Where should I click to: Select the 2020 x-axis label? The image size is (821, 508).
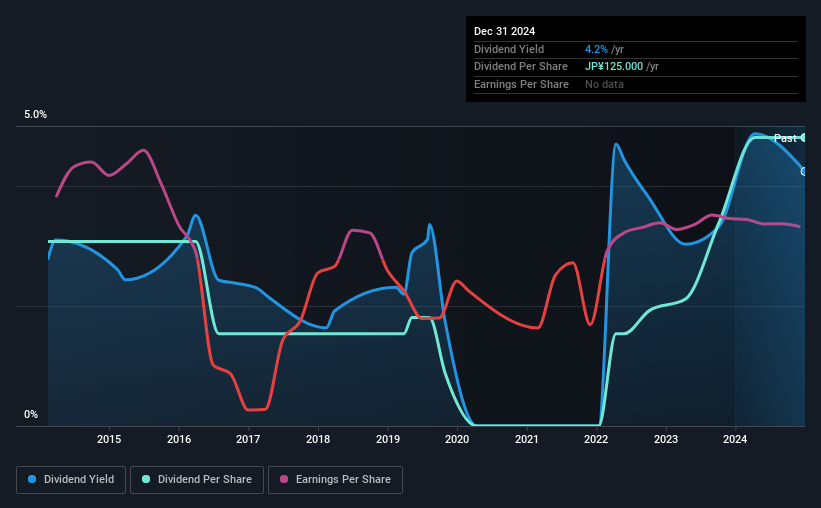[x=457, y=439]
